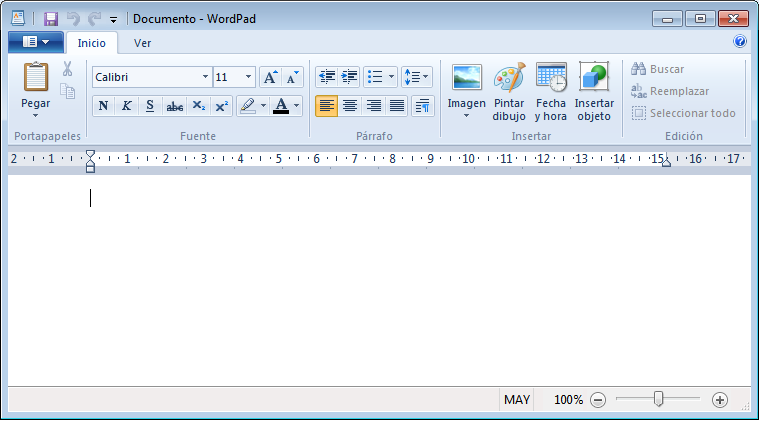Toggle bold formatting (N button)

(x=104, y=106)
